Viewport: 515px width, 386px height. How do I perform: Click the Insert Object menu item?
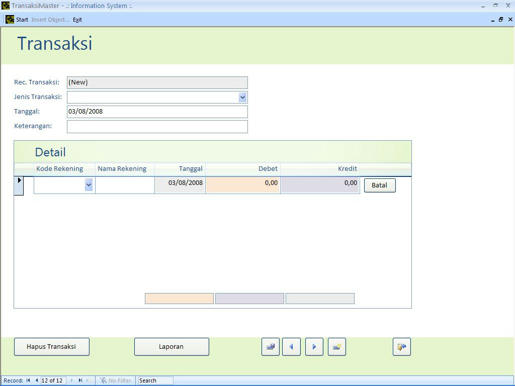click(49, 20)
